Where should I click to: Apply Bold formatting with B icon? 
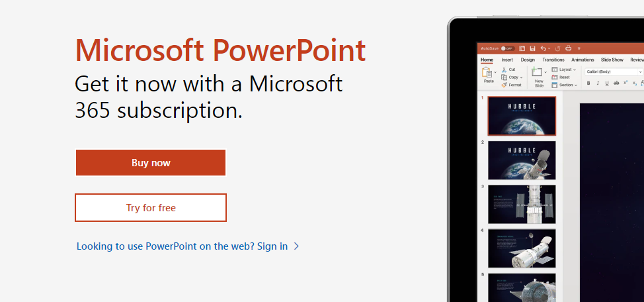pyautogui.click(x=588, y=83)
